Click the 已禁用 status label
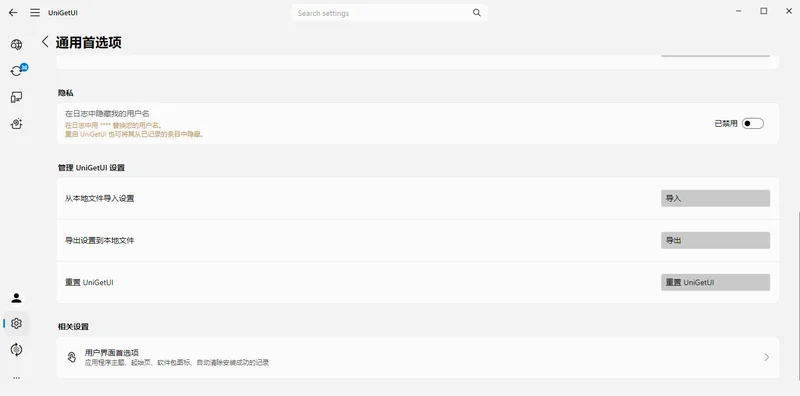The width and height of the screenshot is (800, 396). pyautogui.click(x=726, y=123)
